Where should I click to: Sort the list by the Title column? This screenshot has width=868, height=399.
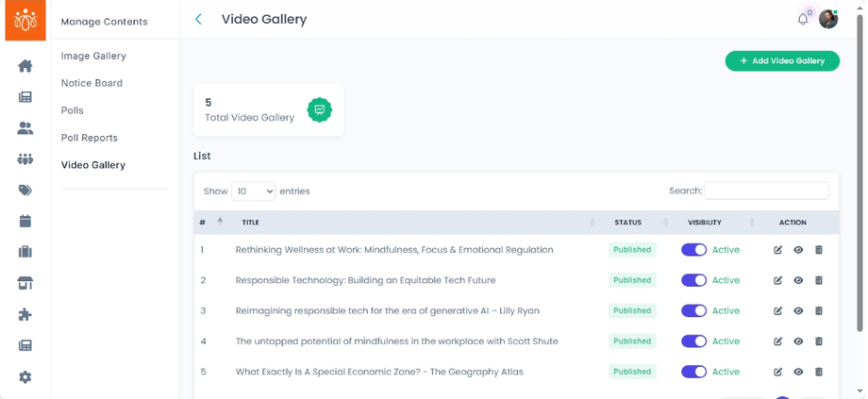tap(251, 223)
